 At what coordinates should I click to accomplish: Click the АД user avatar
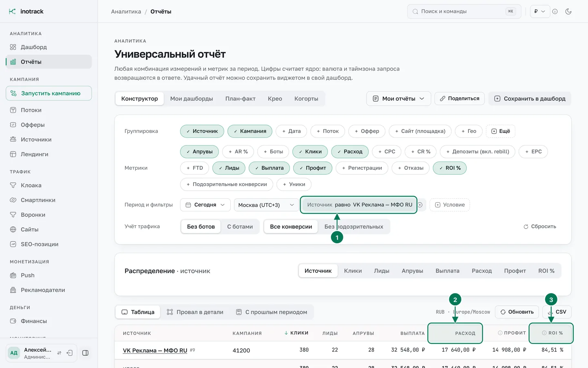[14, 353]
